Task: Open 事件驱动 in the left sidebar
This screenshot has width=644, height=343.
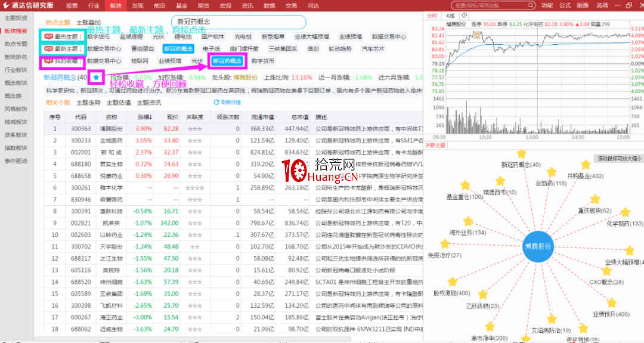Action: click(x=16, y=161)
